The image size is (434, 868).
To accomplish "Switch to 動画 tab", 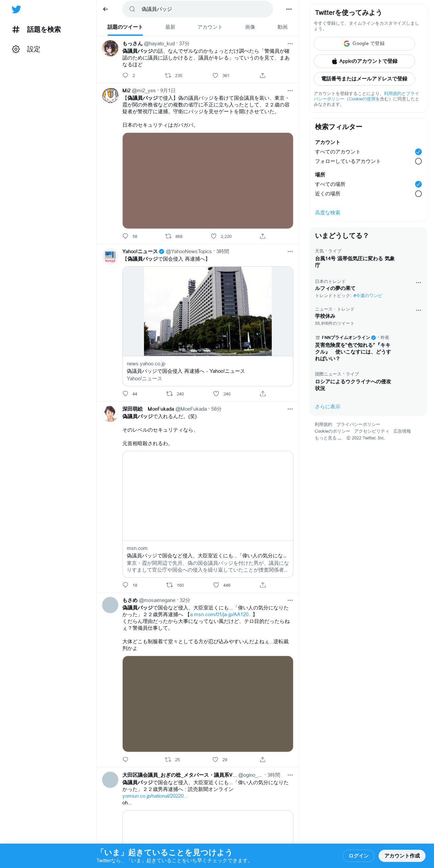I will (x=283, y=27).
